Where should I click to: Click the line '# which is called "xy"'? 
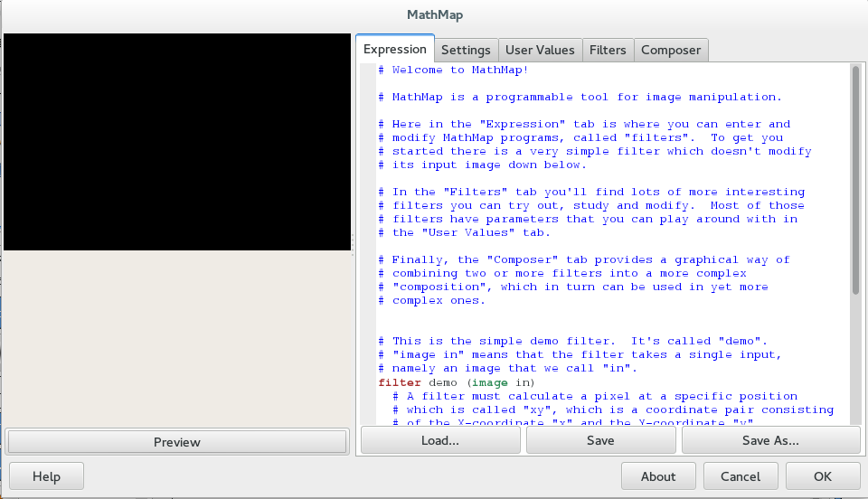point(613,410)
